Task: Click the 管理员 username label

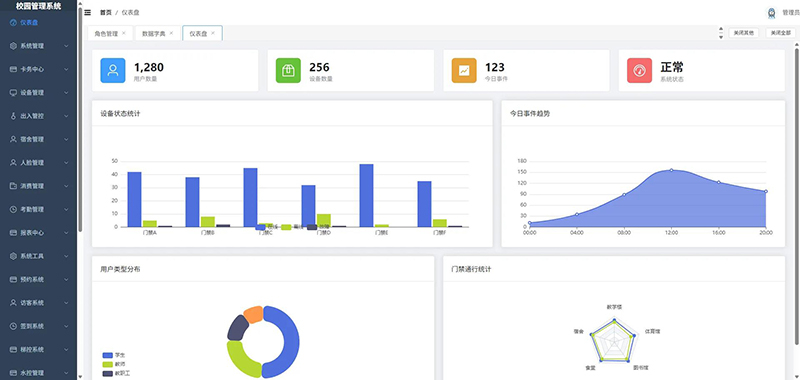Action: 791,13
